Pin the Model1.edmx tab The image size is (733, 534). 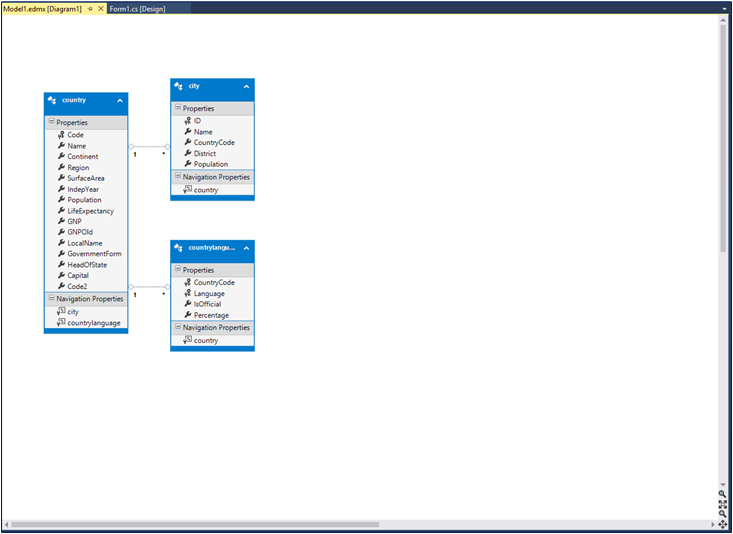pos(90,9)
